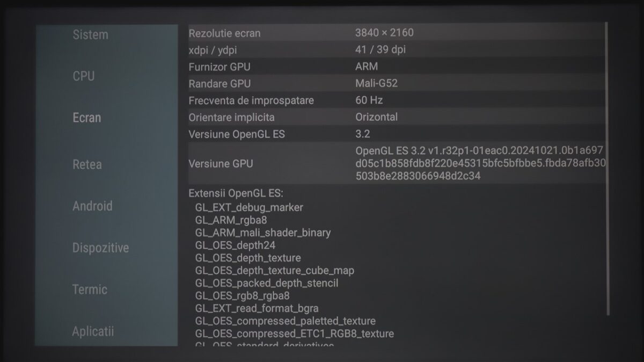
Task: Click the GL_OES_compressed_ETC1_RGB8_texture entry
Action: pyautogui.click(x=294, y=334)
